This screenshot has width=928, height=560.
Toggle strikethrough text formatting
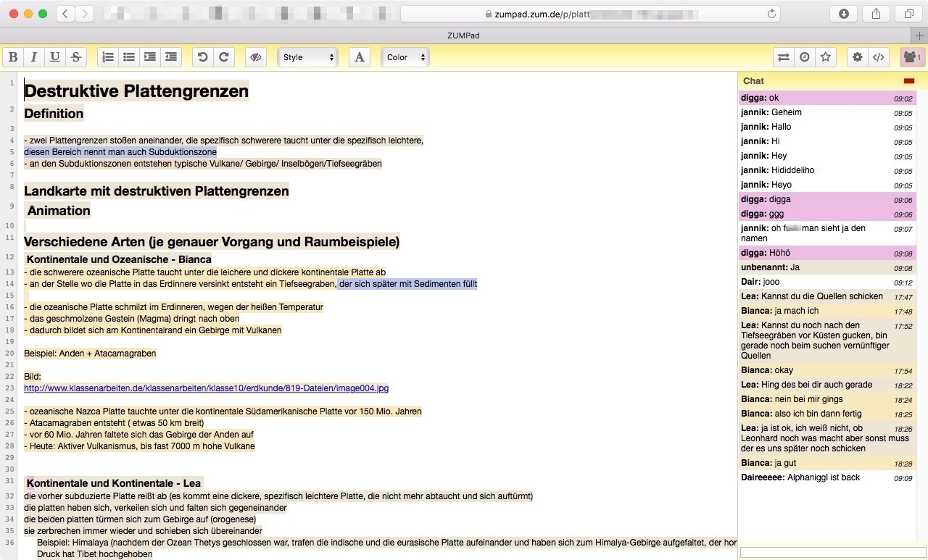pyautogui.click(x=76, y=57)
